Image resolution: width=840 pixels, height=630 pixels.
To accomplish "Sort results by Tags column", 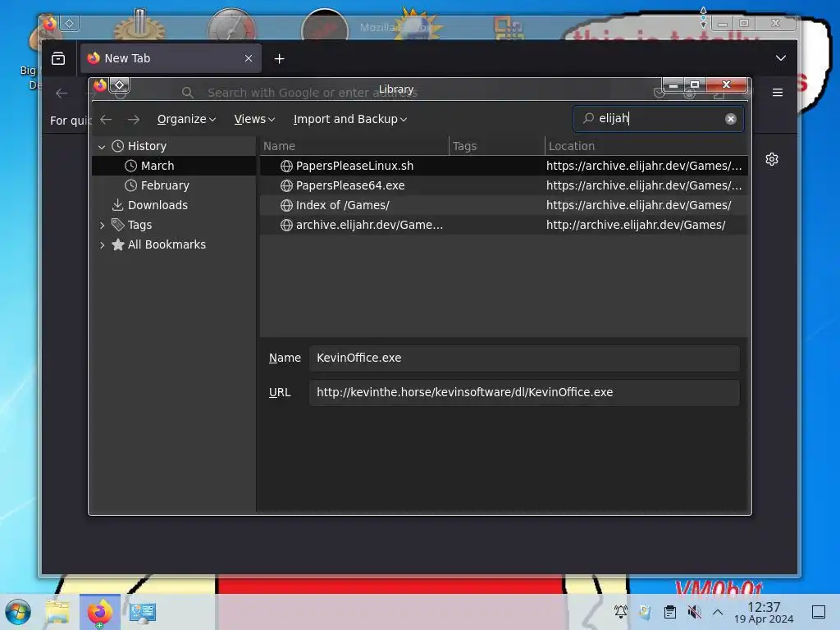I will click(496, 146).
